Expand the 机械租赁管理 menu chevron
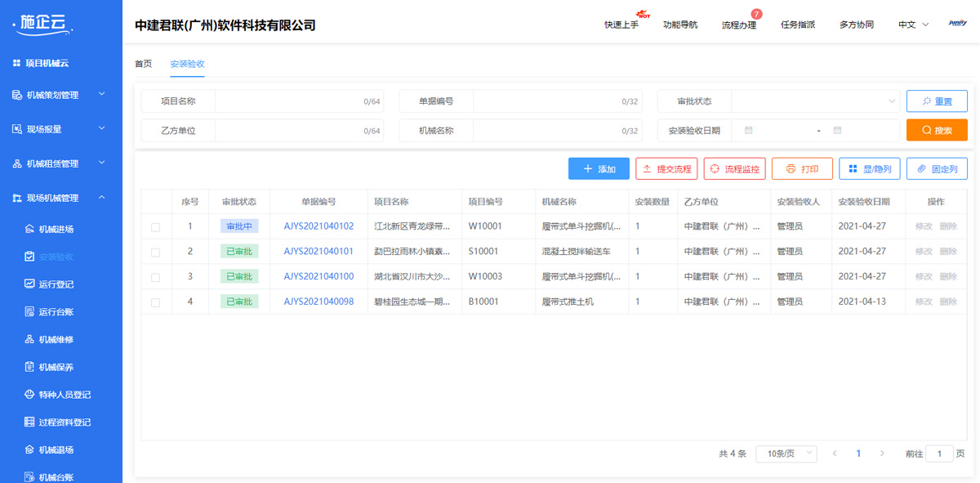Viewport: 980px width, 483px height. 102,163
